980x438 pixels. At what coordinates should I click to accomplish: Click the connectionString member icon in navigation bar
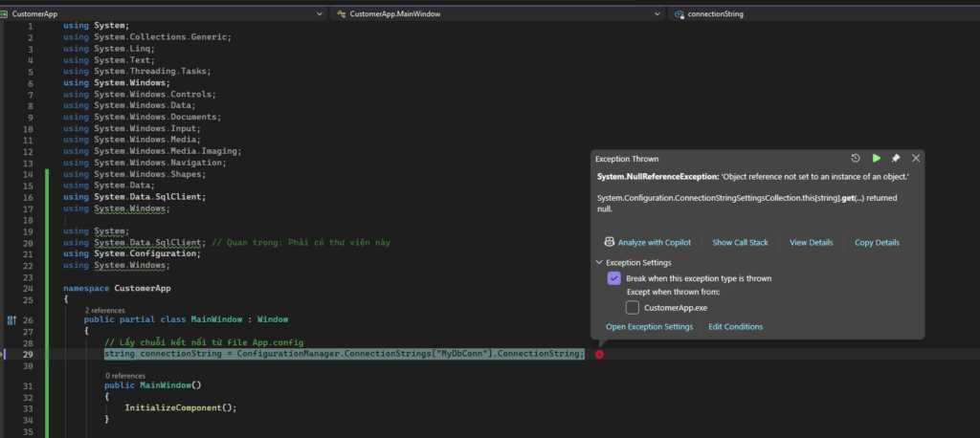click(x=679, y=14)
